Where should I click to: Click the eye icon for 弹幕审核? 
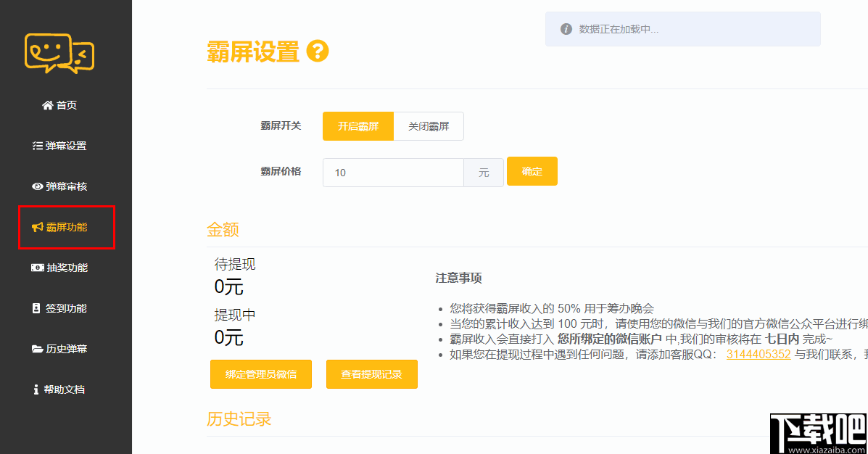point(39,186)
